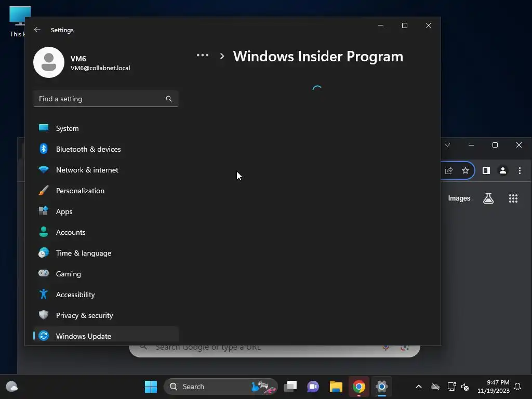Open weather widget on taskbar
The height and width of the screenshot is (399, 532).
(x=12, y=387)
